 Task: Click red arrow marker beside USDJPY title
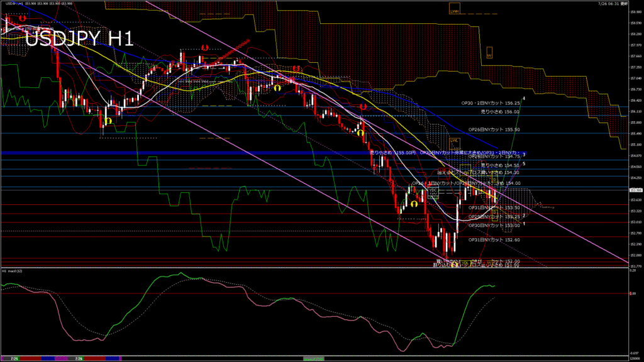(x=22, y=19)
